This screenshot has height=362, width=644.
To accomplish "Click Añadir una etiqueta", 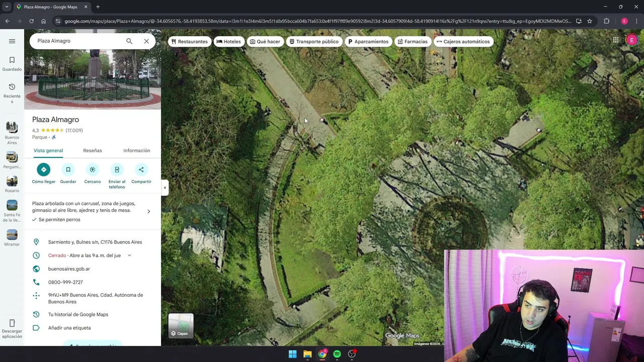I will (x=69, y=328).
